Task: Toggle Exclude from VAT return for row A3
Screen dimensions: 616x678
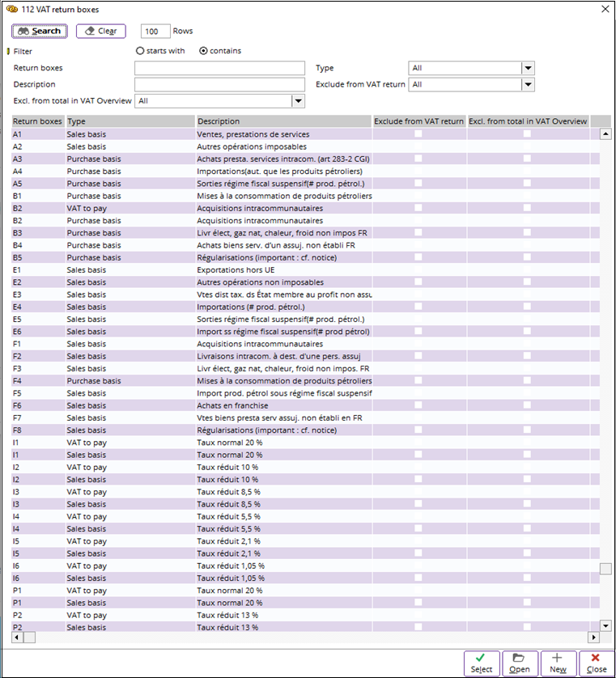Action: tap(418, 159)
